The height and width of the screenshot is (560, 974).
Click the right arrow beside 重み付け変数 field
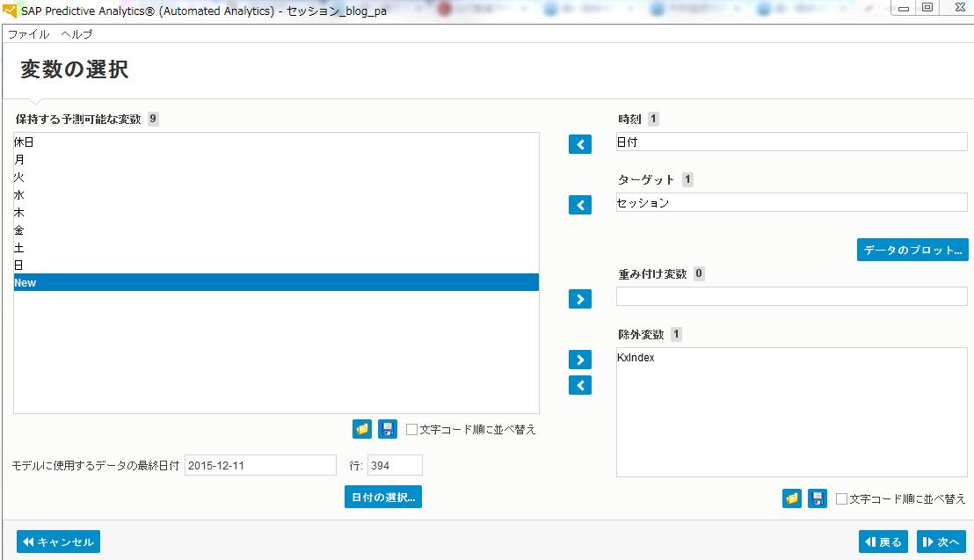pos(579,299)
